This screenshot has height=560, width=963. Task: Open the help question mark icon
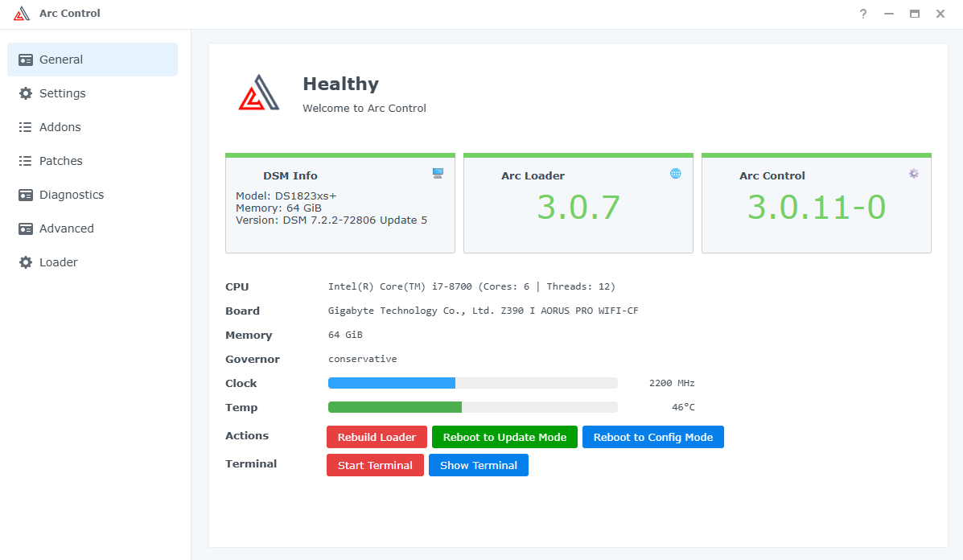point(863,14)
